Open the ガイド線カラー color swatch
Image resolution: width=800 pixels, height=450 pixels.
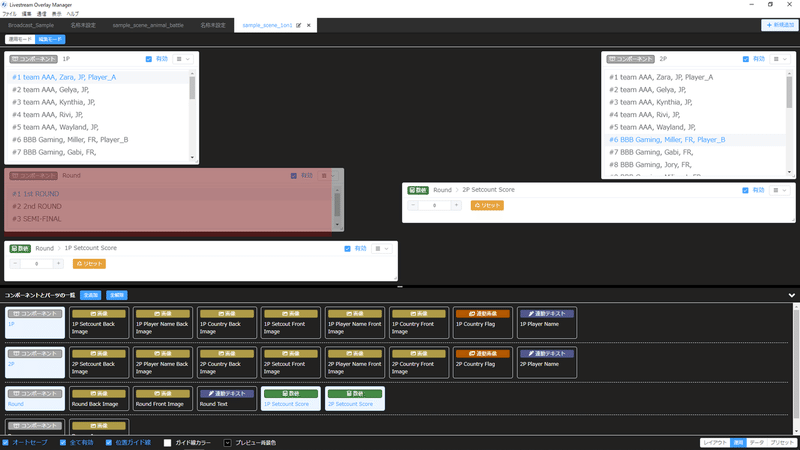tap(167, 443)
